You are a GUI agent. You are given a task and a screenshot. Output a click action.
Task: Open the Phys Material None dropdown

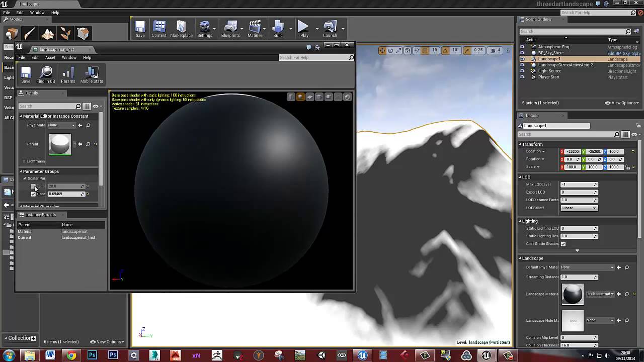(61, 125)
